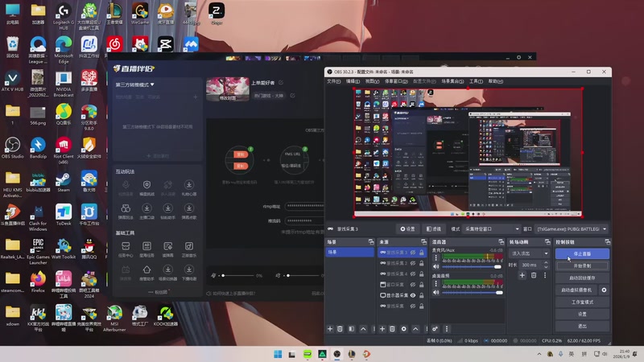
Task: Open 正版音乐 tool in 直播伴侣
Action: click(189, 249)
